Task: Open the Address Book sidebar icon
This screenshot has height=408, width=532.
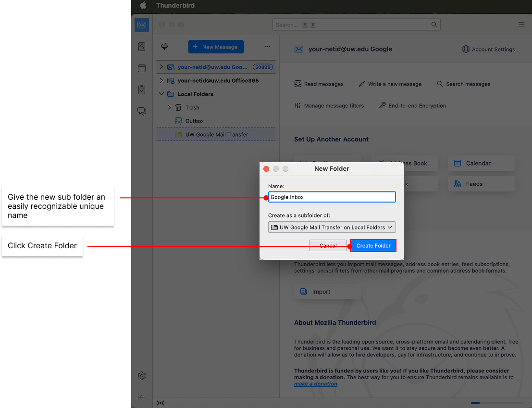Action: pos(142,47)
